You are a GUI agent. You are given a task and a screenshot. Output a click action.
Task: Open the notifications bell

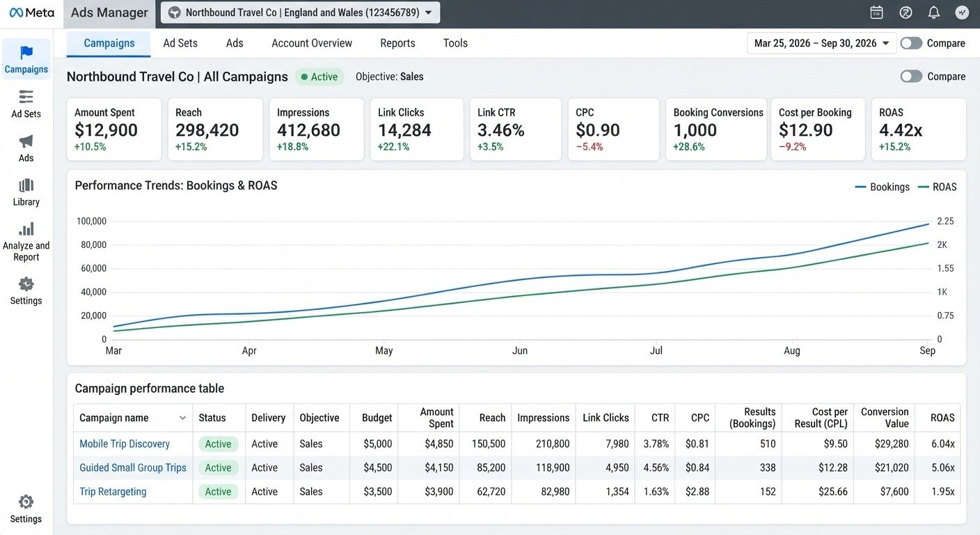point(934,13)
